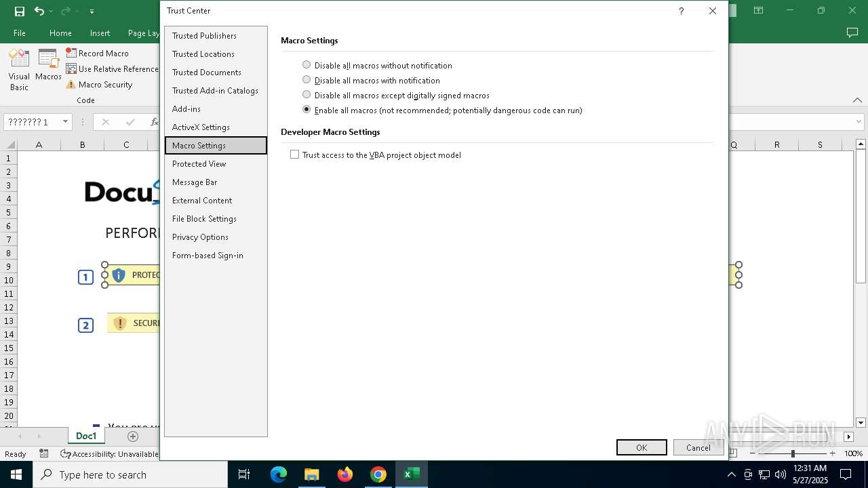Check Trust access to VBA project object model

tap(376, 155)
